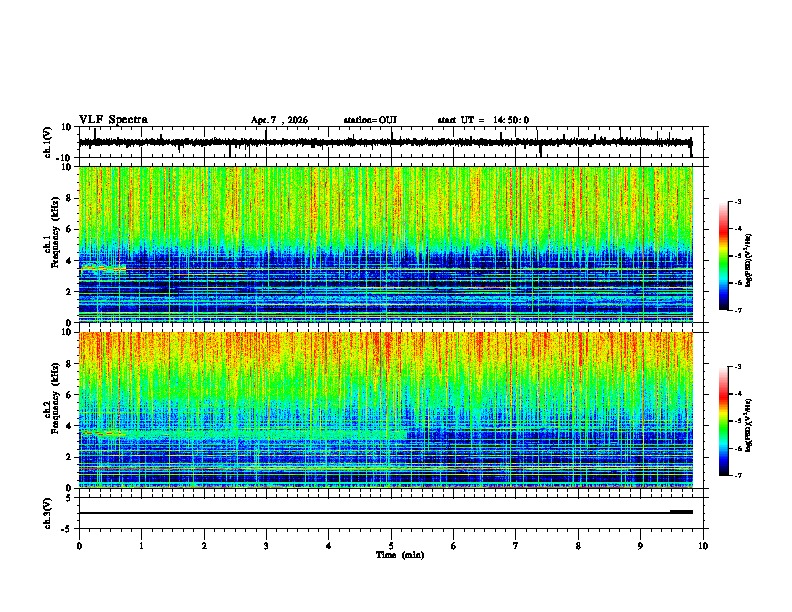Click the "VLF Spectra" title text

[x=113, y=120]
